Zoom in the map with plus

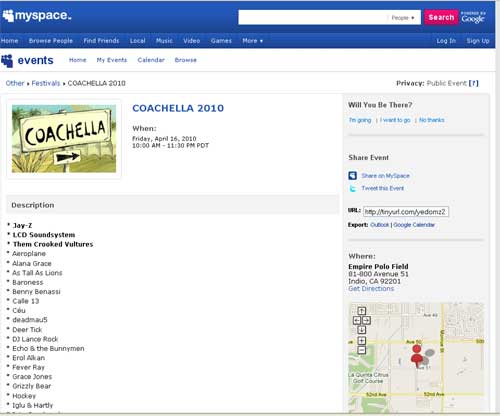pos(362,341)
